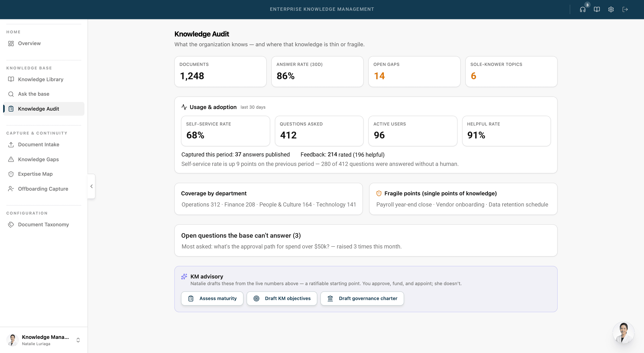The image size is (644, 353).
Task: Open Offboarding Capture page
Action: (x=44, y=189)
